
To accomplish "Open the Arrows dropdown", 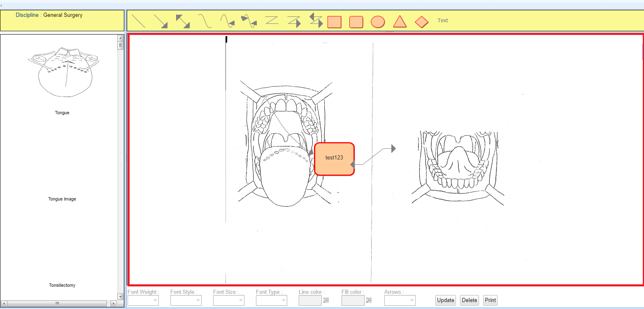I will click(x=400, y=300).
